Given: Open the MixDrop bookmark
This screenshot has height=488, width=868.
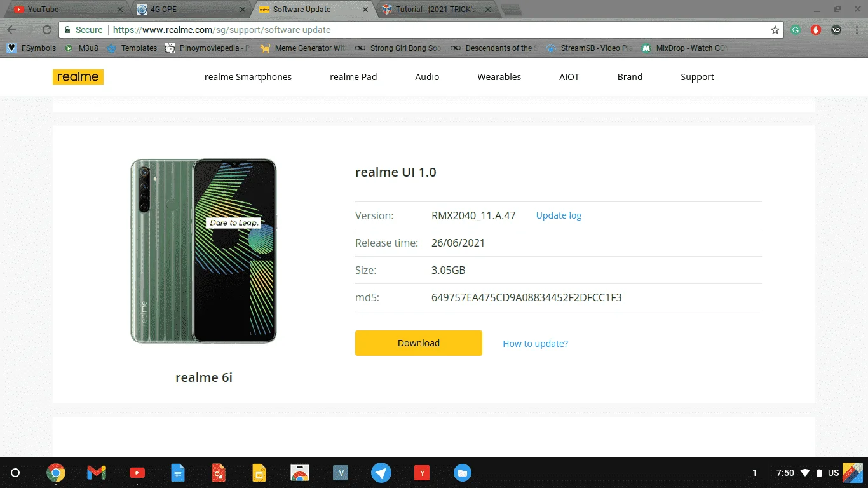Looking at the screenshot, I should coord(684,48).
